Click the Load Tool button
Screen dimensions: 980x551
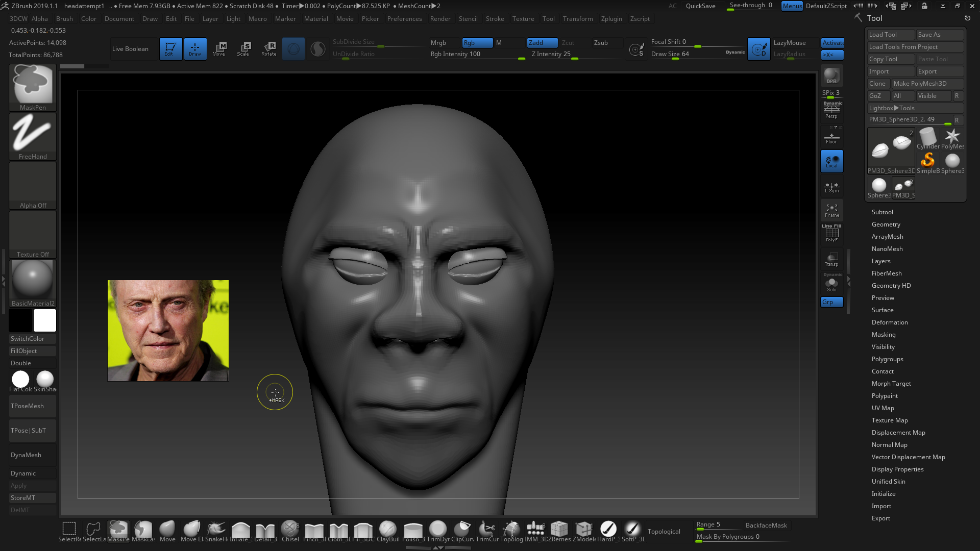[890, 35]
